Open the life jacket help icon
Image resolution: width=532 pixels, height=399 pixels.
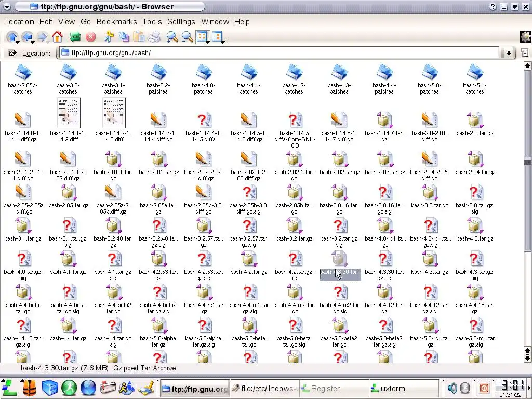coord(30,388)
